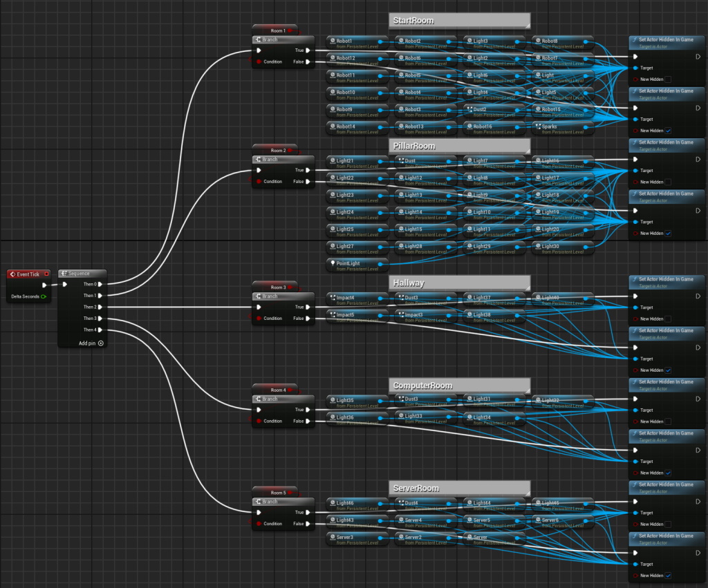The height and width of the screenshot is (588, 708).
Task: Add a pin to the Sequence node
Action: pyautogui.click(x=100, y=343)
